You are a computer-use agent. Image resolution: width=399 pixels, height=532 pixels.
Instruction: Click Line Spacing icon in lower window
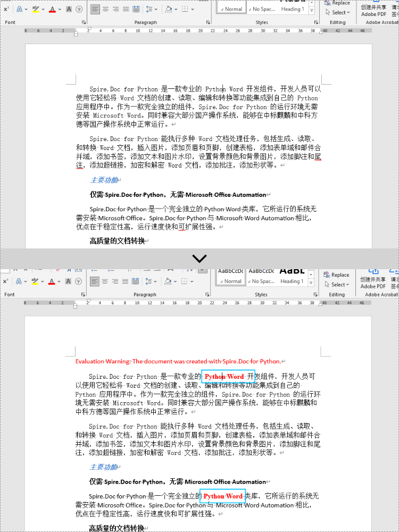(x=148, y=281)
